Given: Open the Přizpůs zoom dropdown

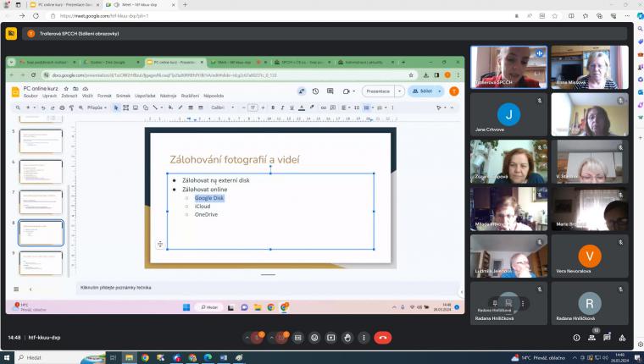Looking at the screenshot, I should click(x=97, y=108).
